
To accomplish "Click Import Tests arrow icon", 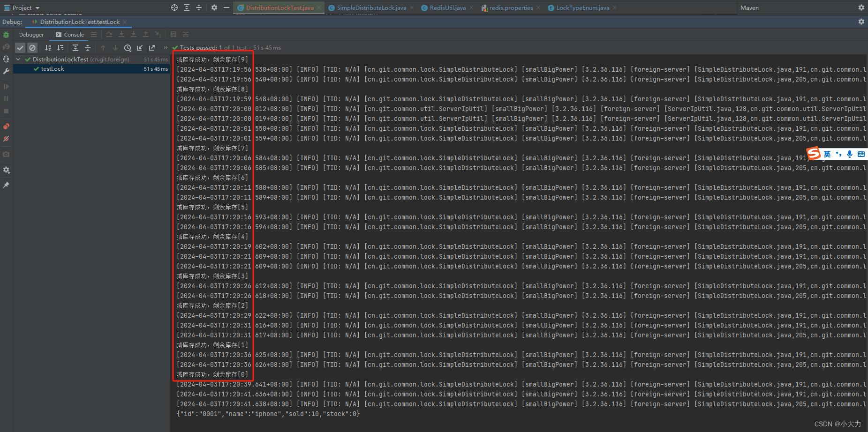I will 140,48.
